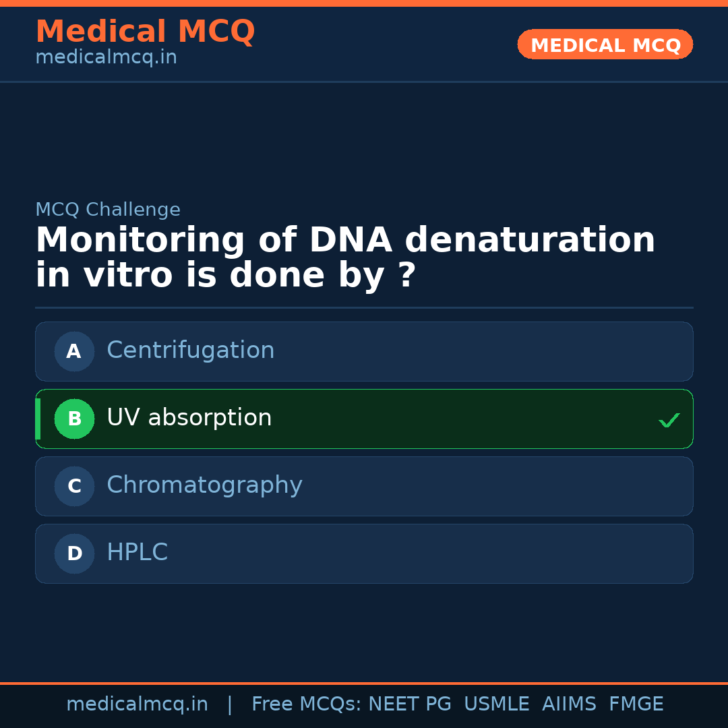
Task: Click the letter A option circle
Action: (x=74, y=351)
